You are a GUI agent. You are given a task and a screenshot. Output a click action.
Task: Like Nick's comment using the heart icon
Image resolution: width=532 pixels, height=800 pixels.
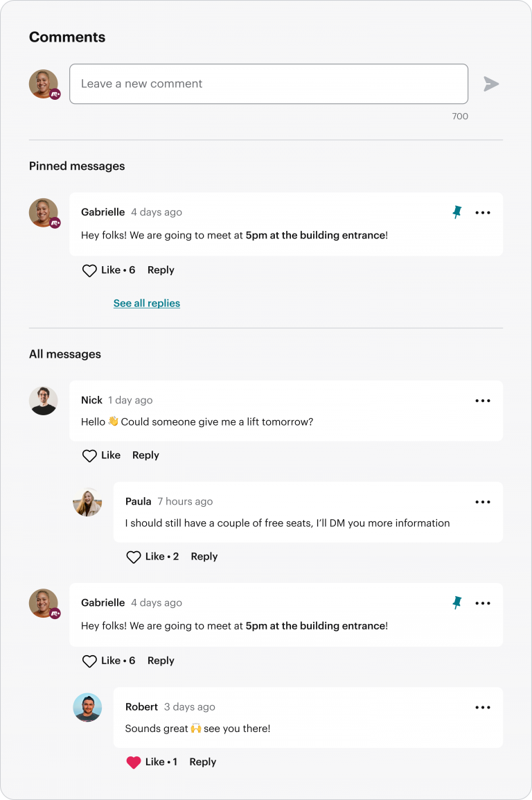coord(89,455)
